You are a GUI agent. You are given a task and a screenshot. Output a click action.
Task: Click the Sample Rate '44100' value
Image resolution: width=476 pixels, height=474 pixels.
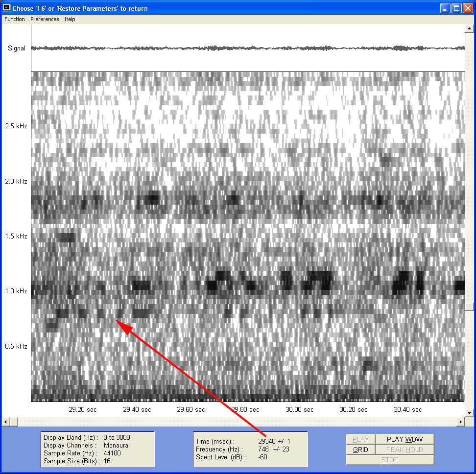112,453
